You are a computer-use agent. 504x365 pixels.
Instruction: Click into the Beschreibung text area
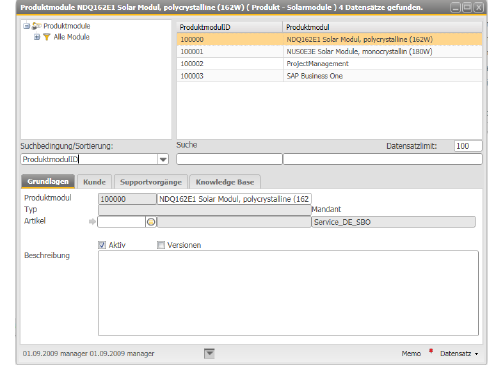[288, 293]
